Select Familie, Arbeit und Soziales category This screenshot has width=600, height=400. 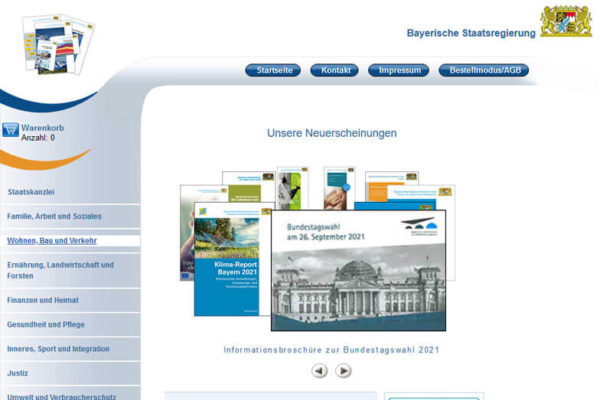click(x=54, y=216)
